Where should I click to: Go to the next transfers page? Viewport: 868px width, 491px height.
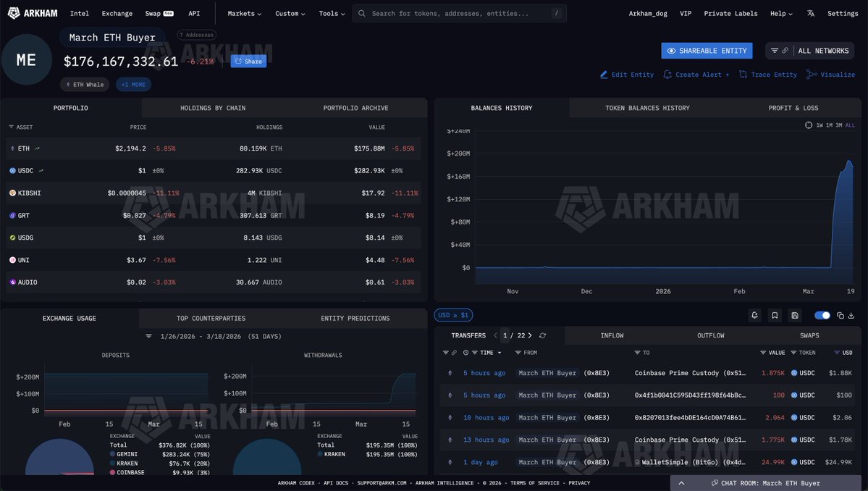pos(530,335)
